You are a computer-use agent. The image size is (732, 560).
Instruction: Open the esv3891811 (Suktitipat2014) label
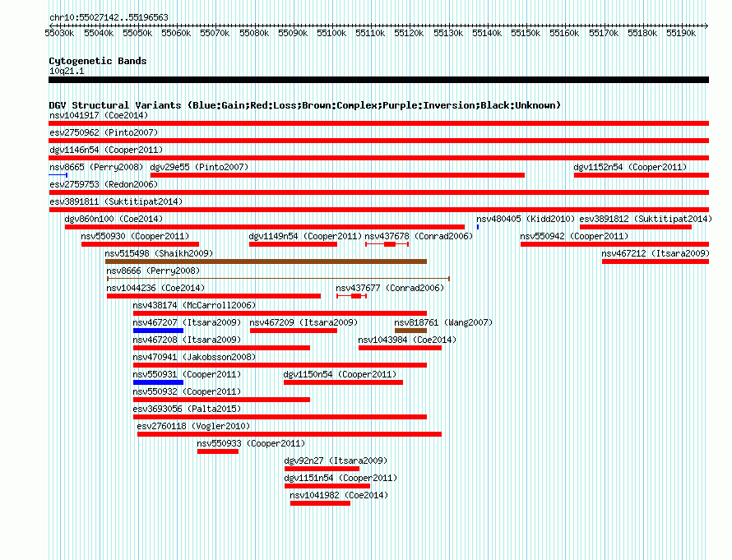pyautogui.click(x=116, y=201)
